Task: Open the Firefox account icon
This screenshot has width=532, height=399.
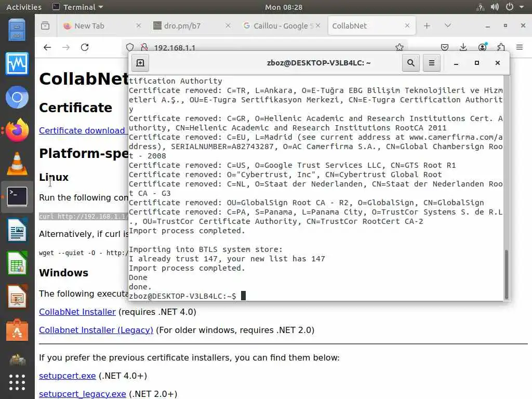Action: click(482, 47)
